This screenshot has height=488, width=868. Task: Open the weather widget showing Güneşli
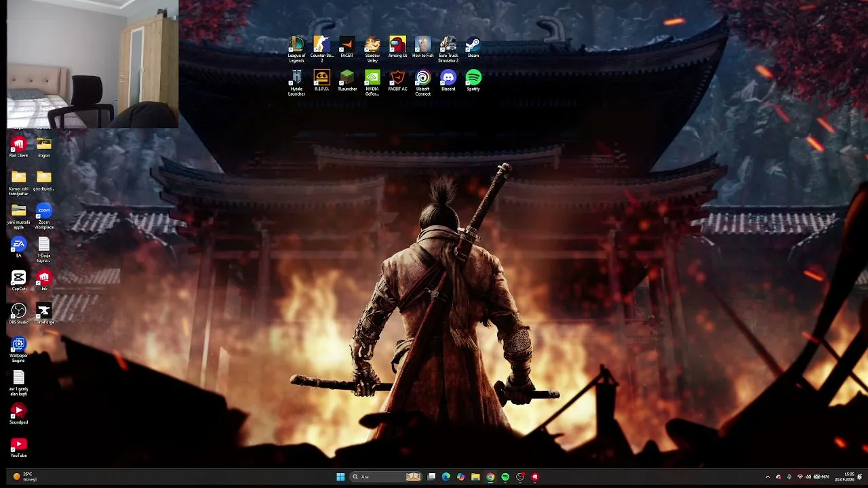coord(24,477)
